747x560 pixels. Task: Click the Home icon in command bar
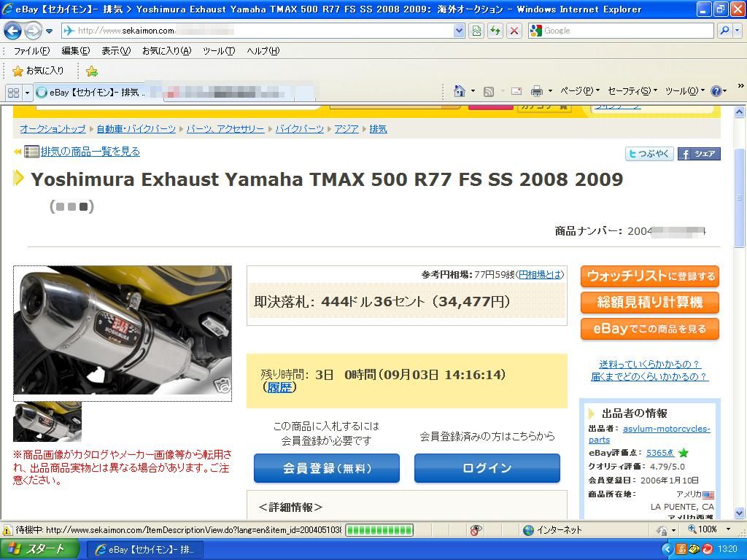point(460,91)
